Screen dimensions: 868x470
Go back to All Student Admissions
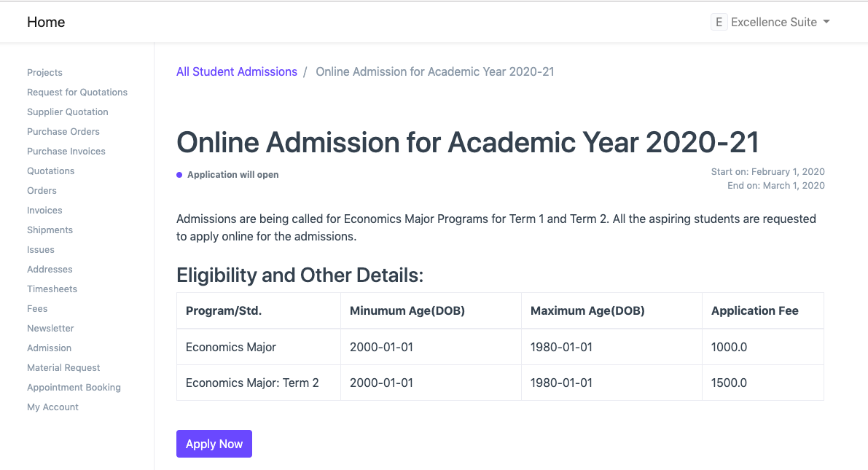click(x=237, y=71)
